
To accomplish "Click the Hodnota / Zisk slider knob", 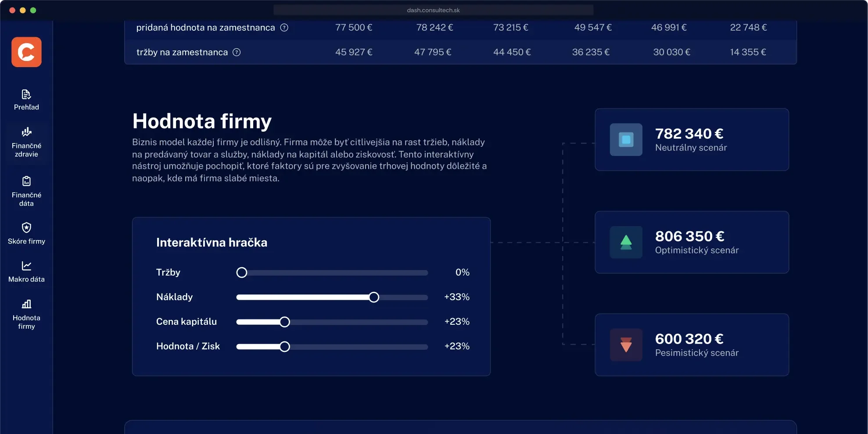I will 285,347.
